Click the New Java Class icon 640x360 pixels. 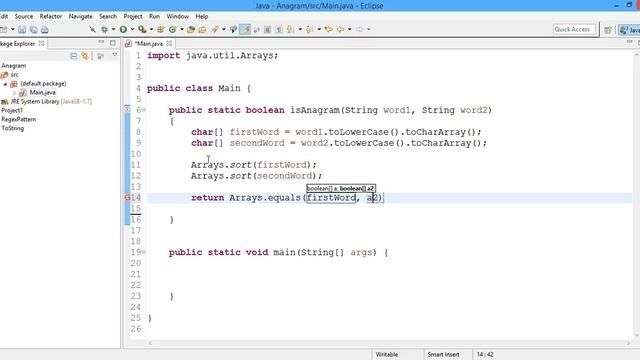tap(172, 29)
